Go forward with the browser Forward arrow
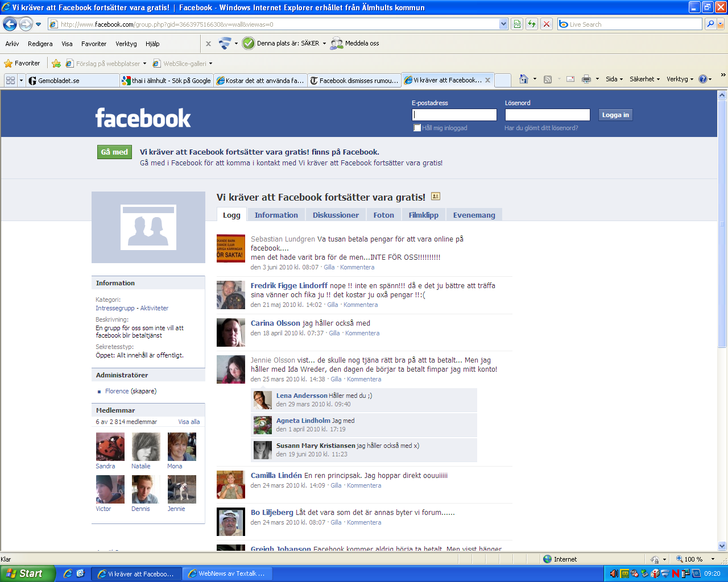This screenshot has height=582, width=728. tap(26, 24)
